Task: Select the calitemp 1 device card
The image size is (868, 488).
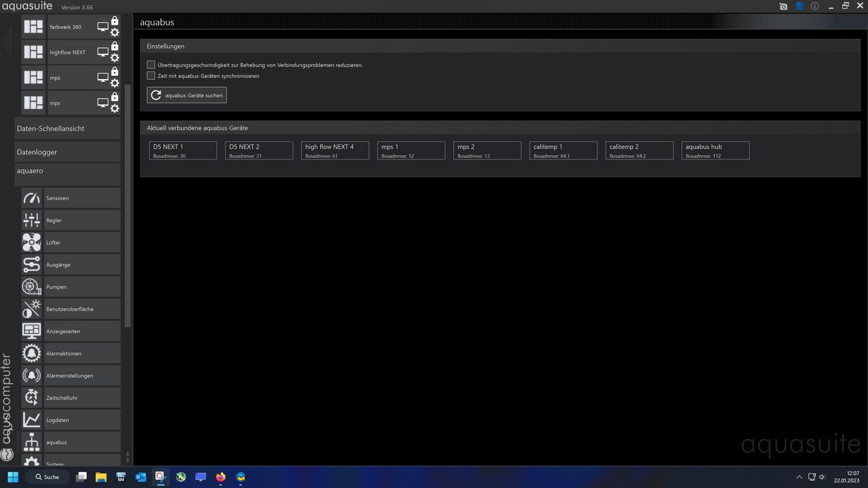Action: (x=563, y=150)
